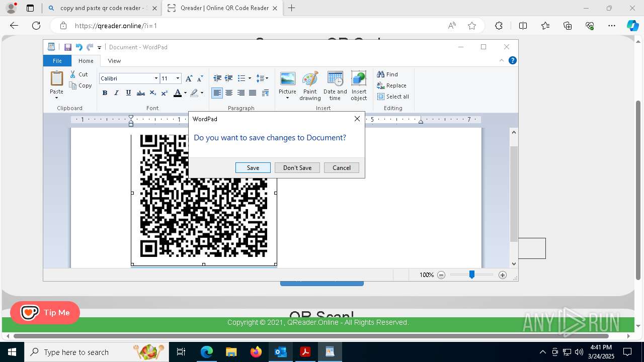Screen dimensions: 644x362
Task: Toggle Strikethrough formatting
Action: (x=141, y=93)
